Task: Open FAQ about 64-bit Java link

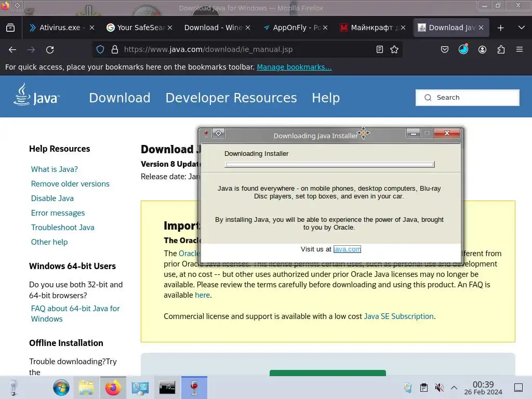Action: [75, 313]
